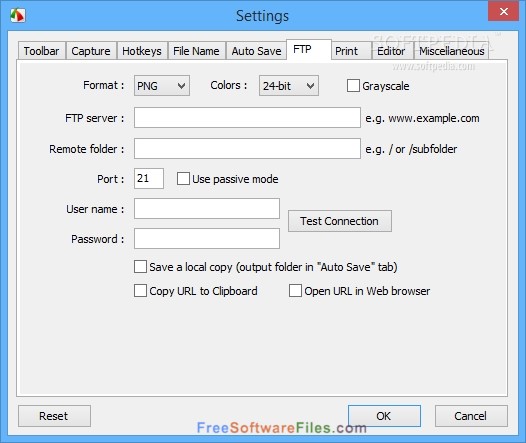This screenshot has height=443, width=526.
Task: Close the Settings dialog
Action: pyautogui.click(x=503, y=11)
